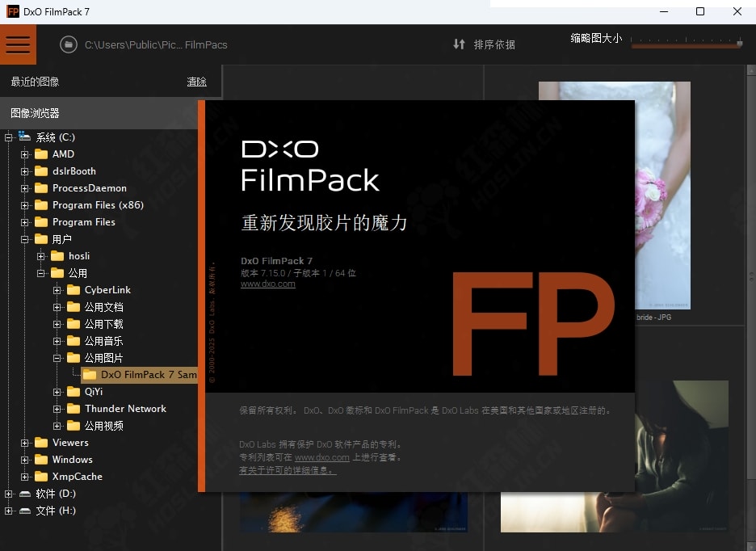Adjust the 缩略图大小 thumbnail size slider

point(687,44)
